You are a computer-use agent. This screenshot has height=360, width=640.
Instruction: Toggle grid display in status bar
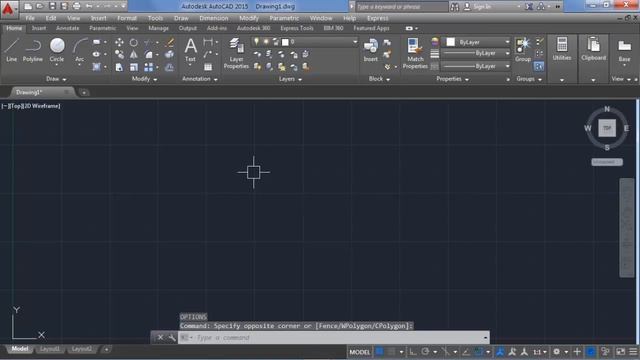click(380, 351)
